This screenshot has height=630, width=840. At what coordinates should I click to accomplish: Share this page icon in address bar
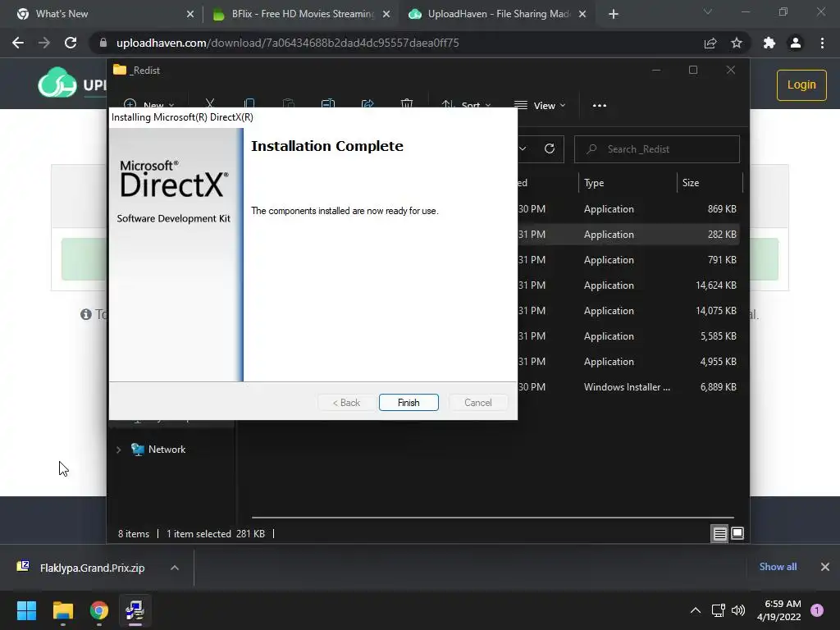710,43
